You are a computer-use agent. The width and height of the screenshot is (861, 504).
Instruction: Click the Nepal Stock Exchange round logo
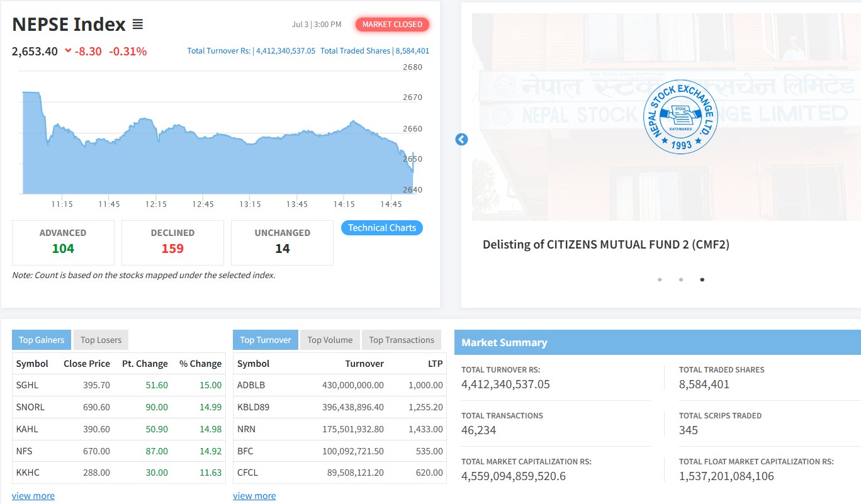click(680, 116)
